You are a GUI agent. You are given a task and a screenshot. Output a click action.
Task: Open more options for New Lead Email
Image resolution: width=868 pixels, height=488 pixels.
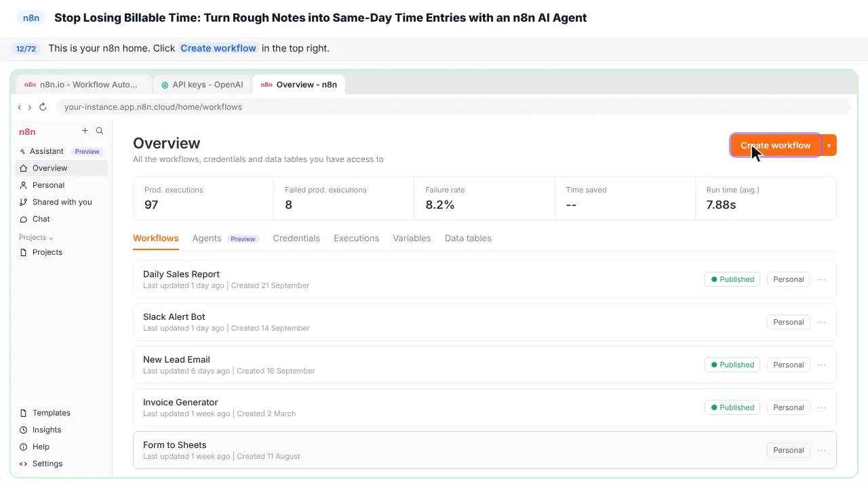pos(821,365)
